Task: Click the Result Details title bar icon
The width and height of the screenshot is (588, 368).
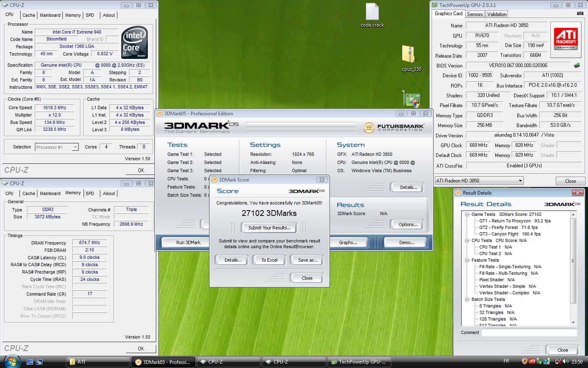Action: tap(458, 193)
